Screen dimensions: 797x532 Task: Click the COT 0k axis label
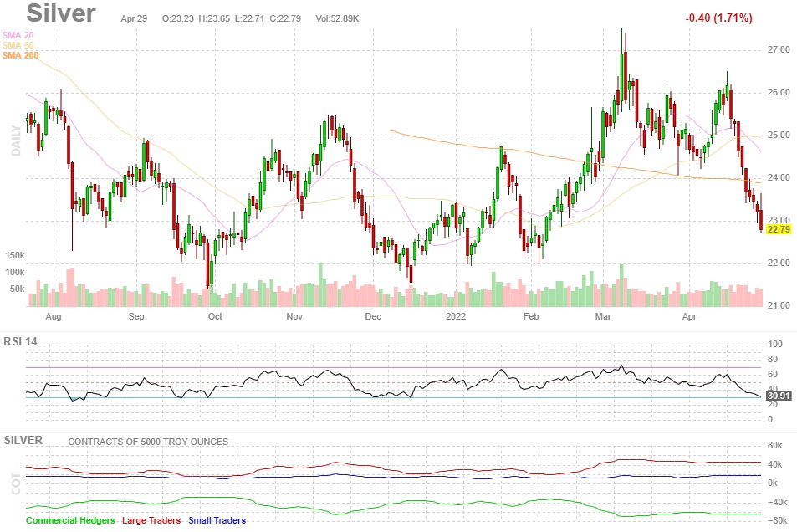(773, 483)
